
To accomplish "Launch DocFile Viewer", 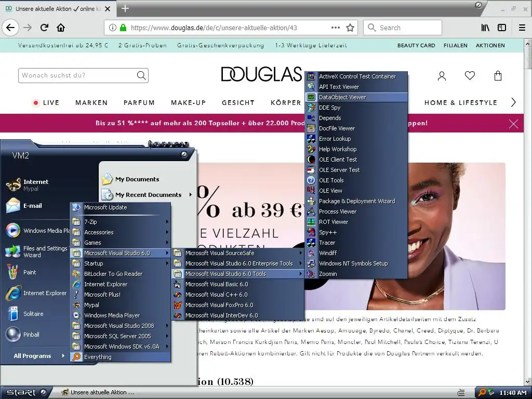I will click(x=356, y=128).
